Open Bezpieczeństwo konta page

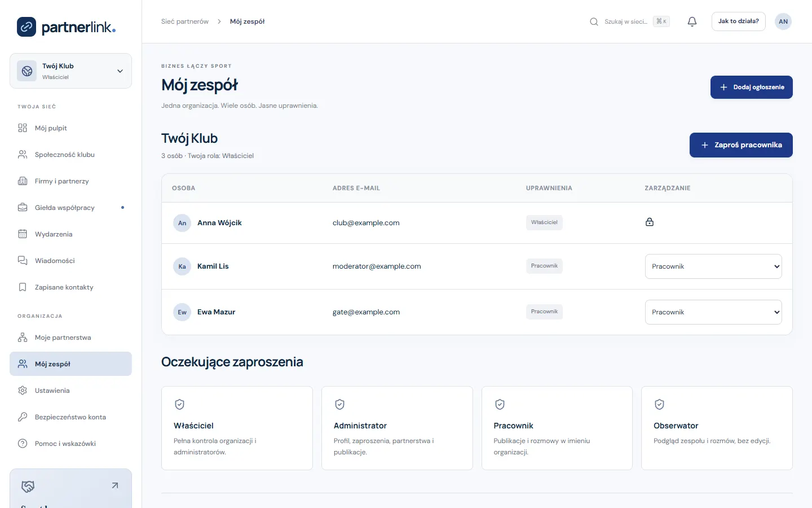pyautogui.click(x=70, y=417)
